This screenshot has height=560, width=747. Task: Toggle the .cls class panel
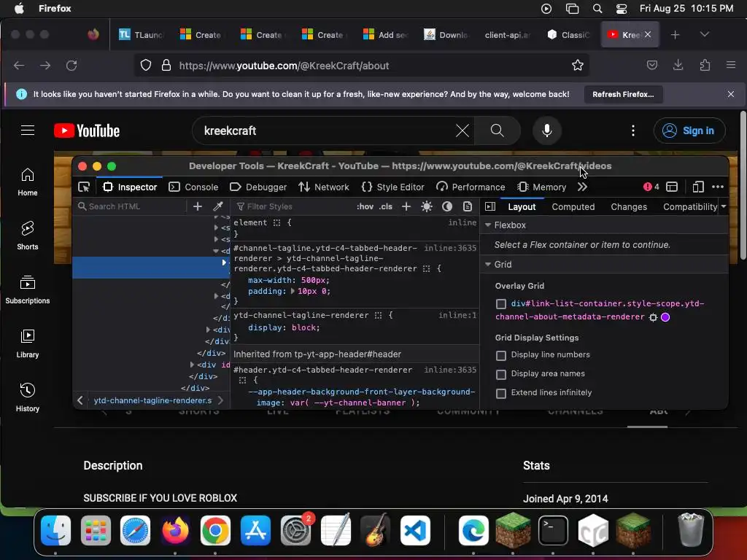click(x=385, y=206)
